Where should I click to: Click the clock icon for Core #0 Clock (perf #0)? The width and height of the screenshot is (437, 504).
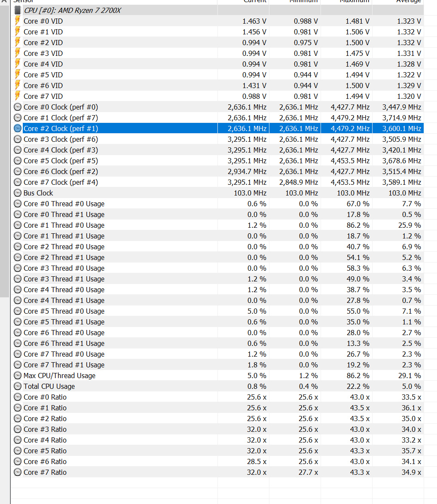18,107
